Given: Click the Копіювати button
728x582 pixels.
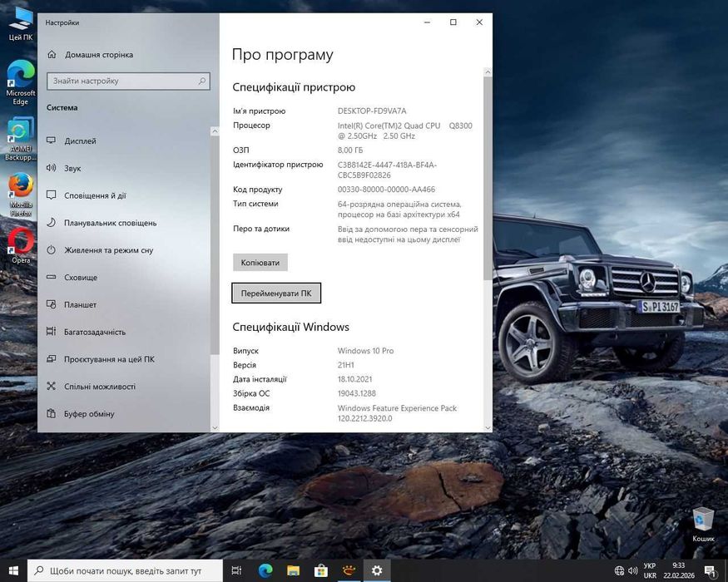Looking at the screenshot, I should 260,262.
